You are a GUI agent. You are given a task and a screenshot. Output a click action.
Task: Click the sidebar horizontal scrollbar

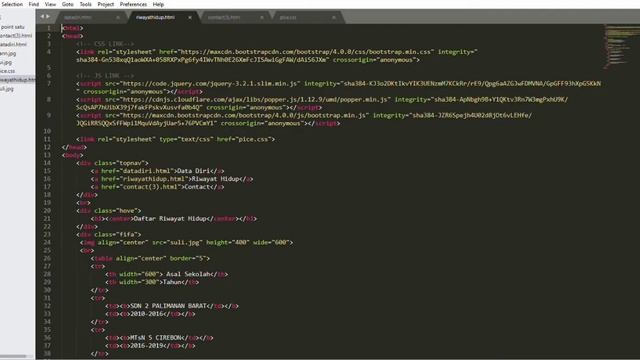[x=13, y=356]
